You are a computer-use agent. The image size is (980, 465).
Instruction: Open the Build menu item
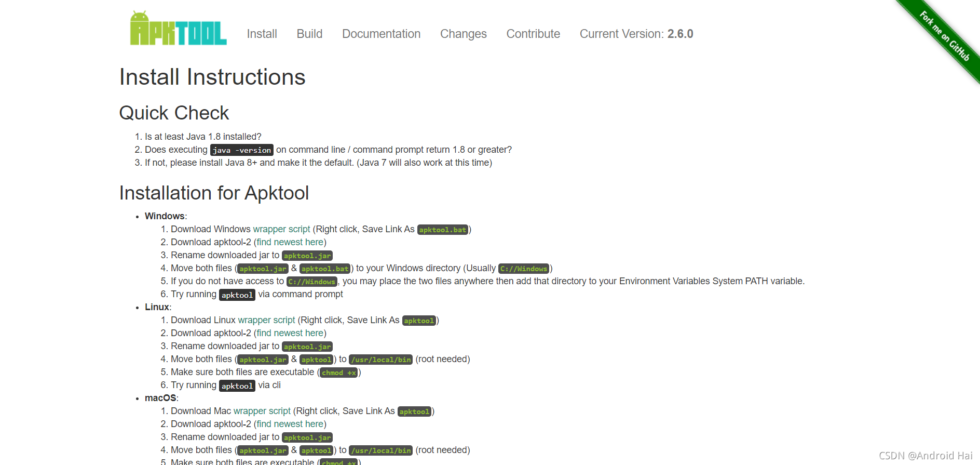pos(309,34)
